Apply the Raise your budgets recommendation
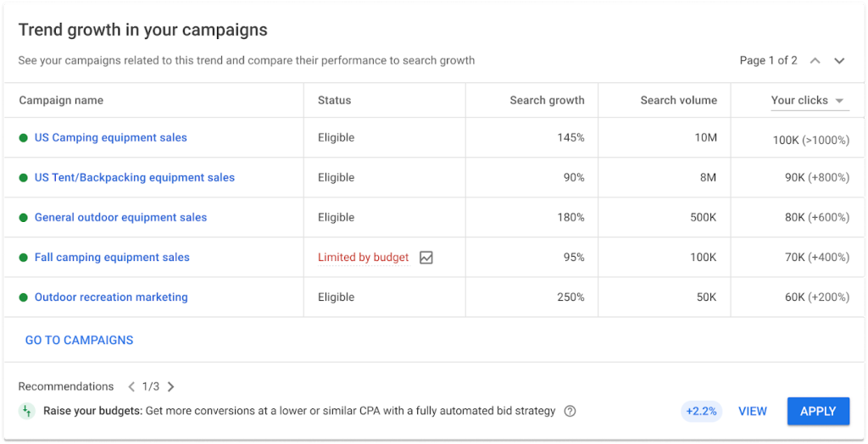This screenshot has height=444, width=868. [x=818, y=411]
